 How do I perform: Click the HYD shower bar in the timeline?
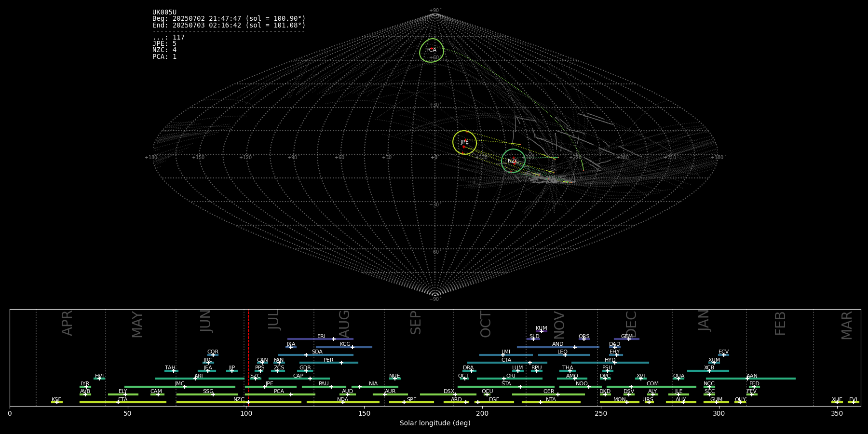(x=610, y=363)
